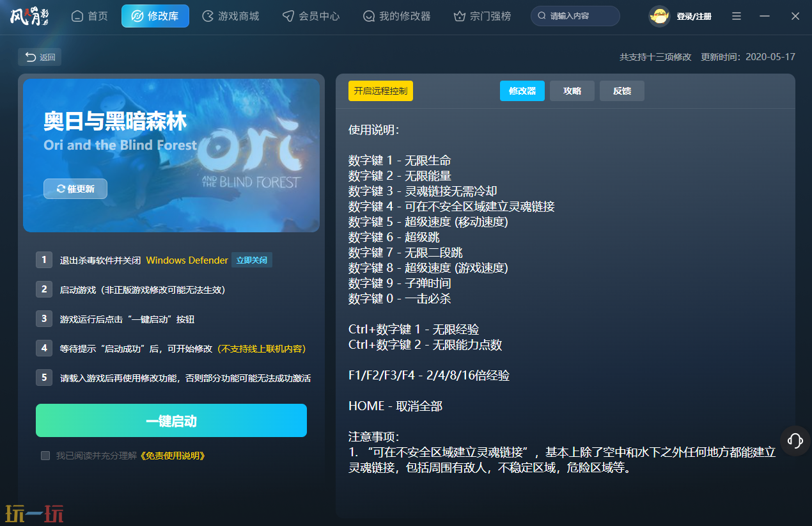Click the 数字键 2 - 无限能量 line
This screenshot has width=812, height=526.
click(x=400, y=176)
